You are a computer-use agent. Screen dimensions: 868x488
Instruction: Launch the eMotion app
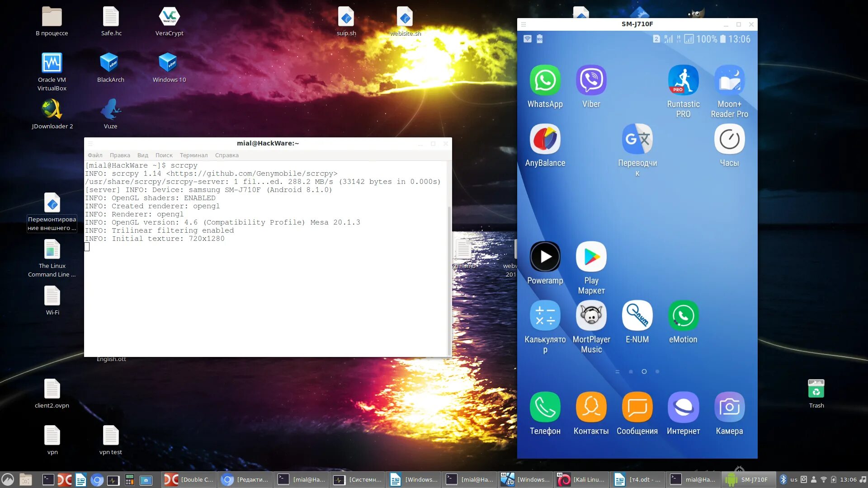tap(683, 315)
